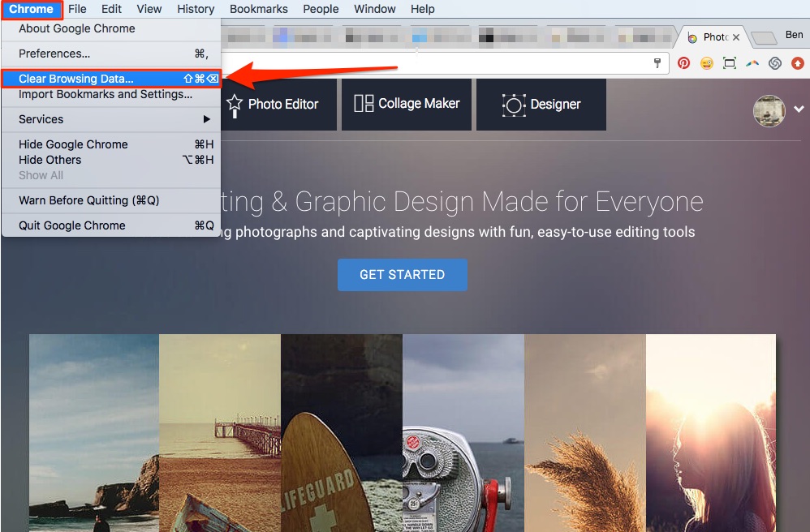The image size is (810, 532).
Task: Select Hide Google Chrome
Action: click(x=111, y=144)
